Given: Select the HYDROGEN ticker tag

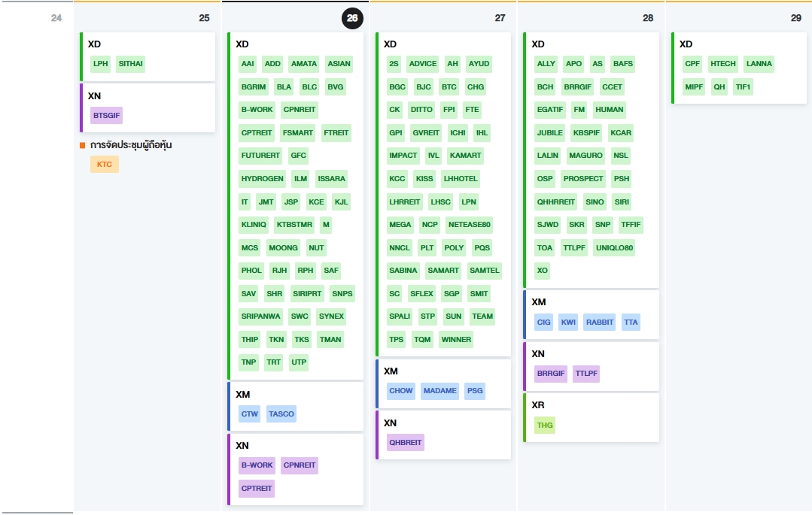Looking at the screenshot, I should (262, 179).
